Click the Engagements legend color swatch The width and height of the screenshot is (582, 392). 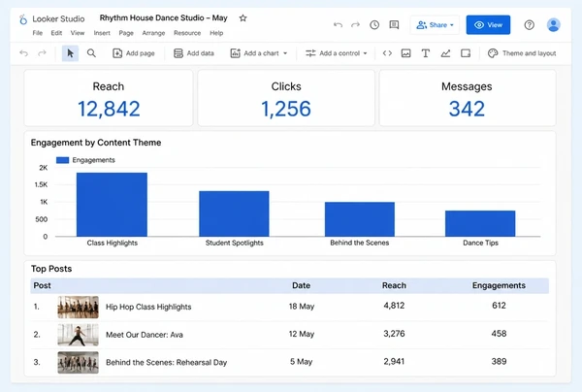[62, 160]
